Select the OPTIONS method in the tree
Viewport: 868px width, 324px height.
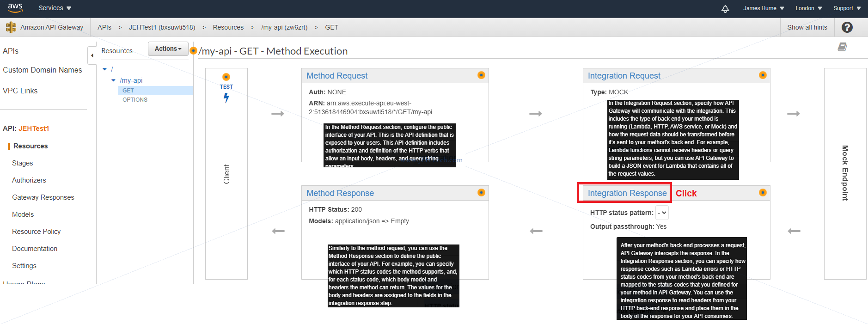(135, 100)
